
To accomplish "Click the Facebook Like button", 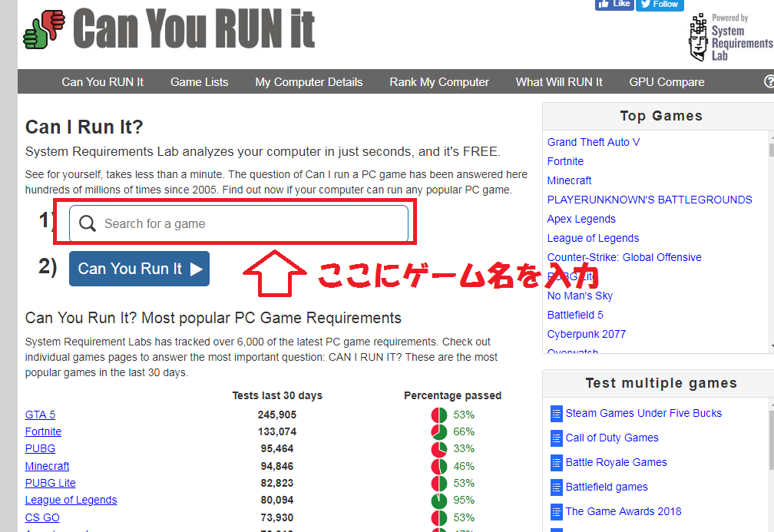I will [614, 5].
